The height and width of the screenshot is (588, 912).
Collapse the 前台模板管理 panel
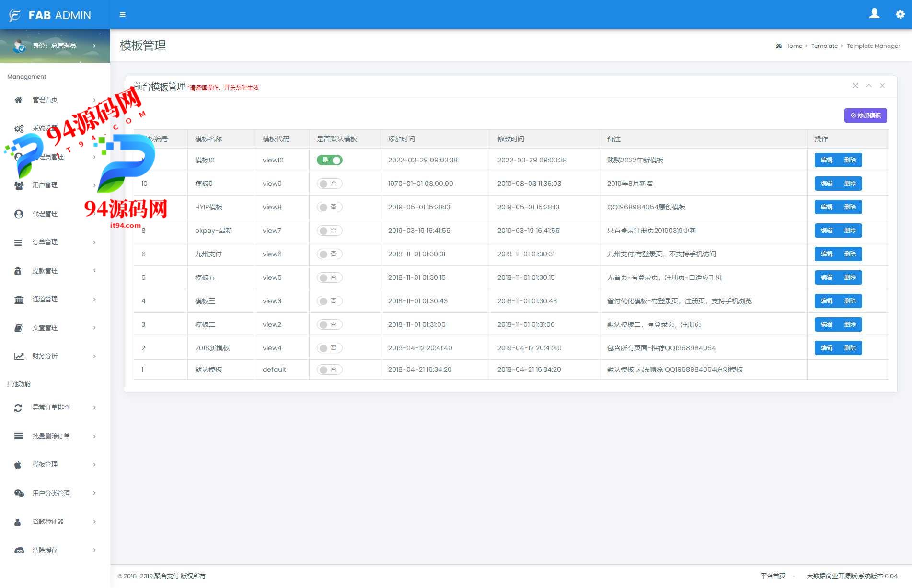(x=869, y=86)
